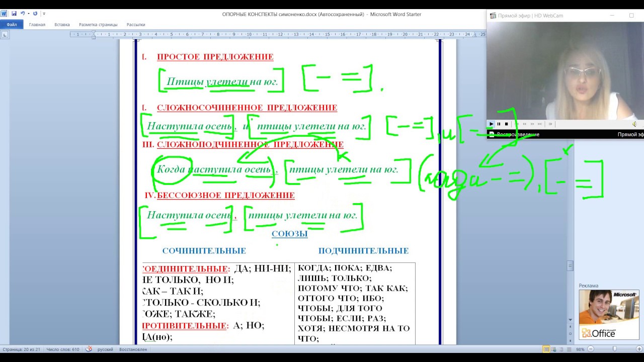644x362 pixels.
Task: Click the zoom in plus button
Action: pos(638,349)
